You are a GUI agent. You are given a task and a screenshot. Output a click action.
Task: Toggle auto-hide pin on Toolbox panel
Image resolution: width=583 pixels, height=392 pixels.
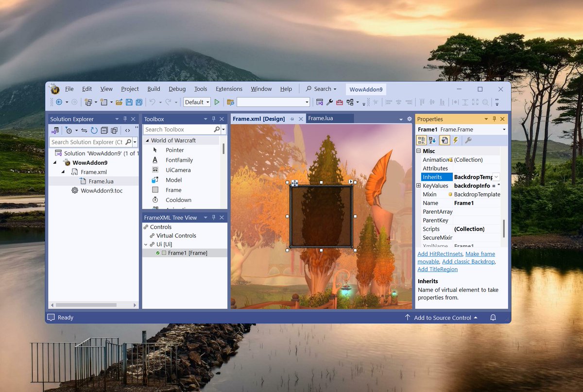click(214, 119)
